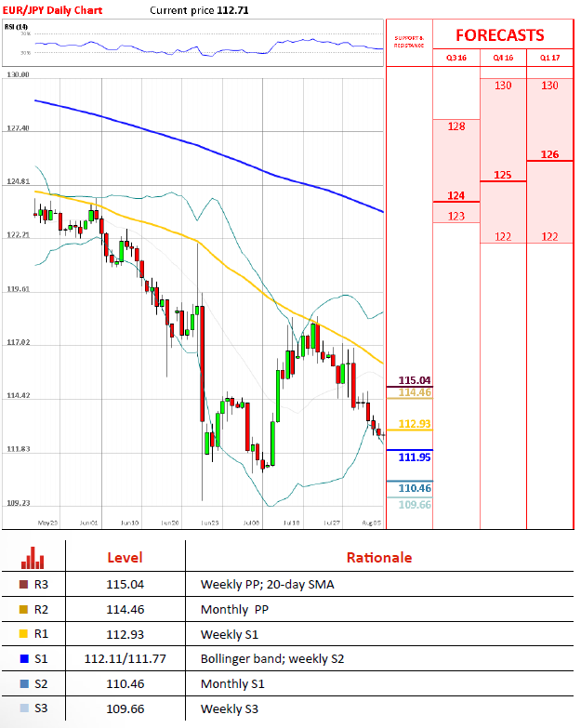Viewport: 581px width, 728px height.
Task: Click the Level column header
Action: [x=125, y=558]
